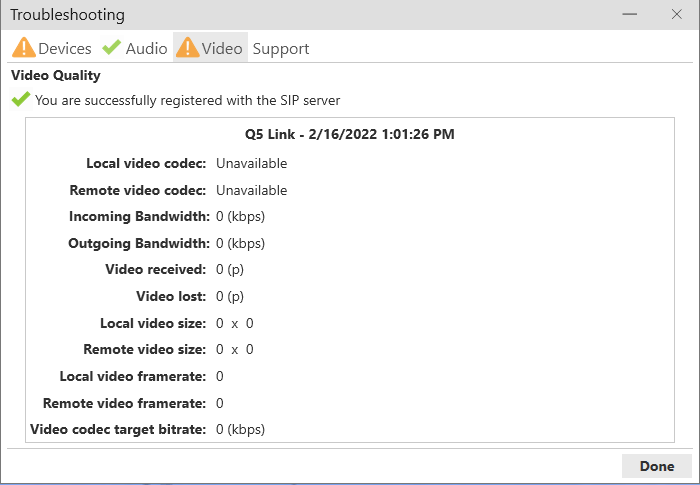This screenshot has height=485, width=700.
Task: Close the Troubleshooting dialog
Action: click(676, 15)
